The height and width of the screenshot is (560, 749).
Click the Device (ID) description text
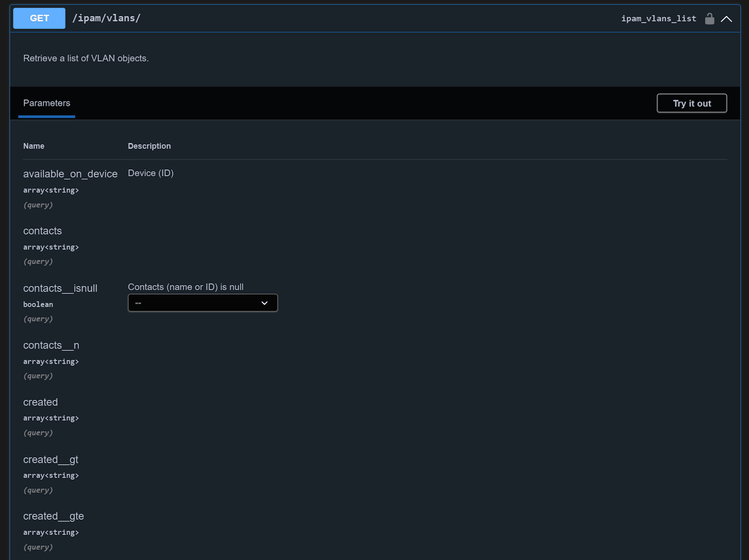(x=151, y=173)
